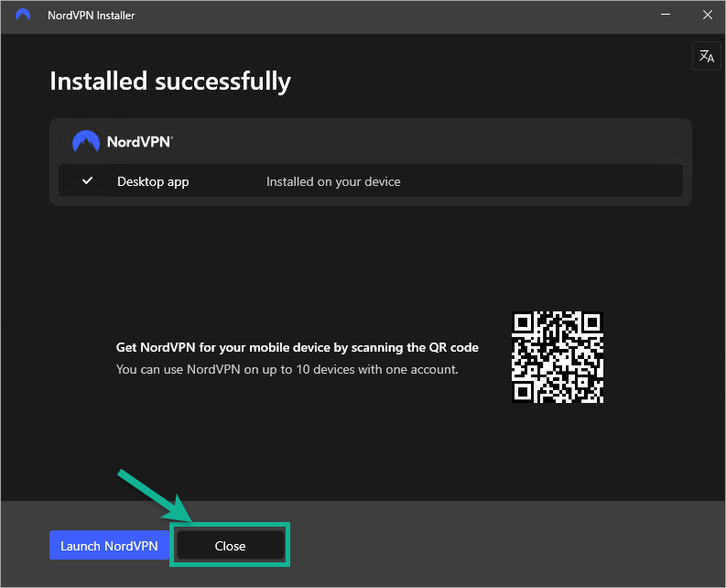Click 'Get NordVPN for your mobile device' text
Screen dimensions: 726x588
pos(297,347)
